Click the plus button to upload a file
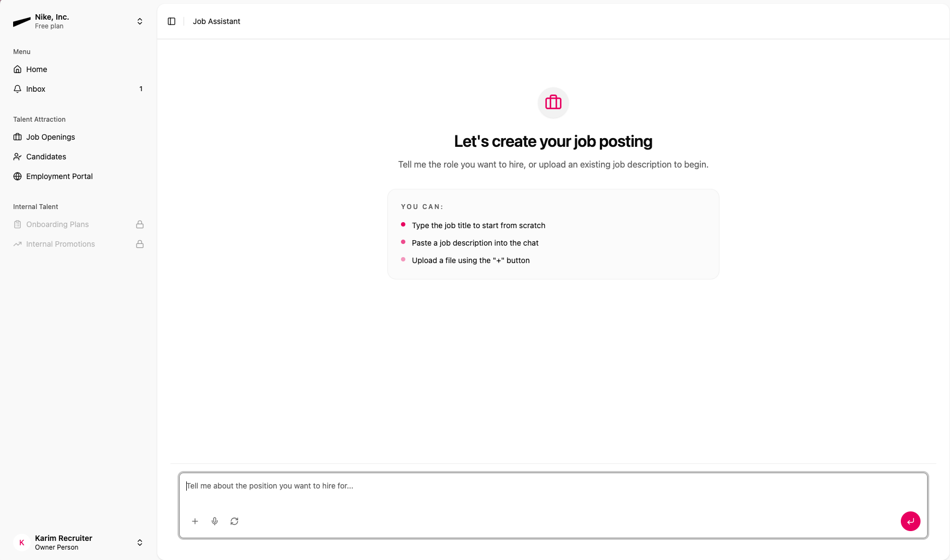Screen dimensions: 950x560 coord(195,521)
